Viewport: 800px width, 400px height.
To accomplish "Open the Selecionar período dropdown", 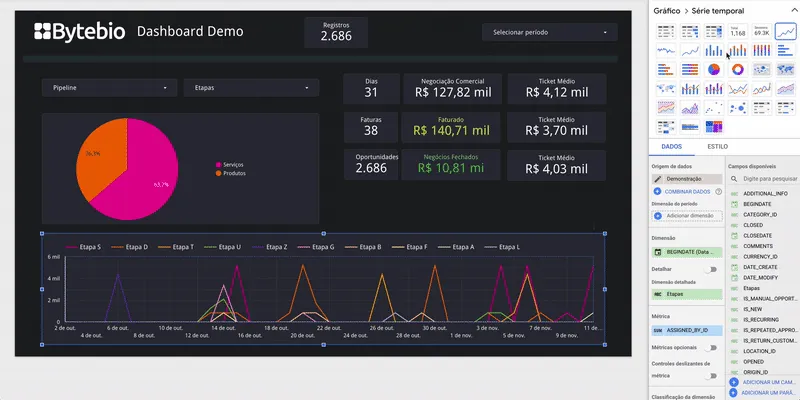I will (549, 32).
